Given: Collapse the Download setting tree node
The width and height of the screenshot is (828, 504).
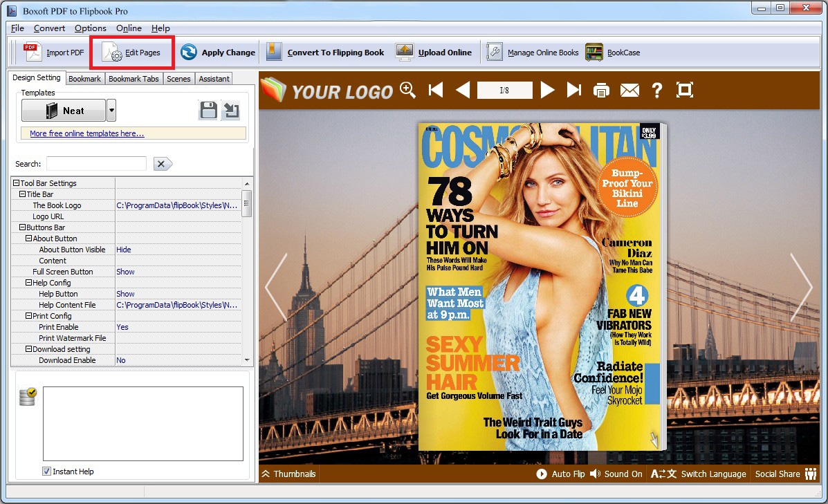Looking at the screenshot, I should 28,349.
